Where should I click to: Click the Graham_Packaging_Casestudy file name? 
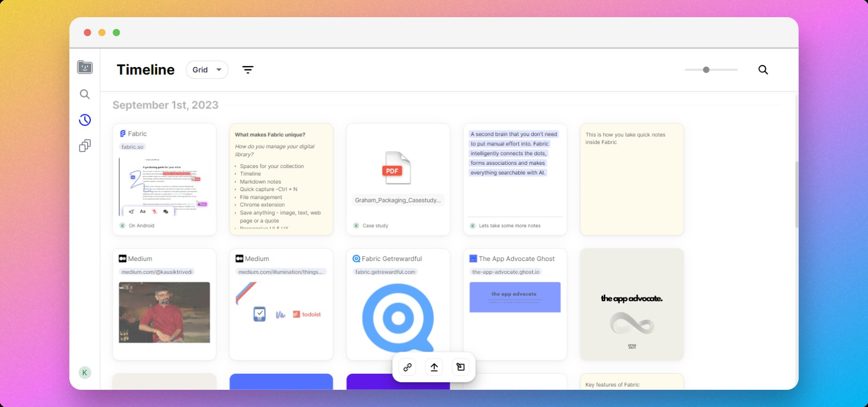pyautogui.click(x=398, y=200)
